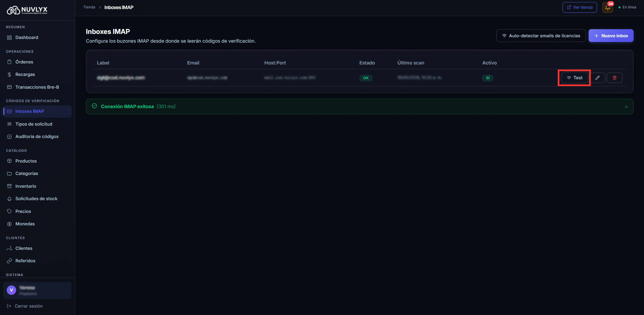This screenshot has width=644, height=315.
Task: Open notifications bell with 24 badge
Action: 607,7
